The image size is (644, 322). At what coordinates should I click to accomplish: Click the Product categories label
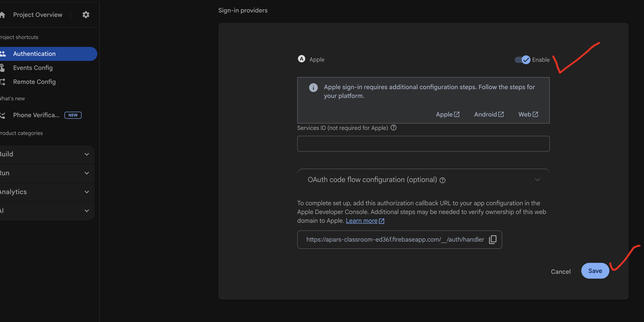tap(21, 133)
